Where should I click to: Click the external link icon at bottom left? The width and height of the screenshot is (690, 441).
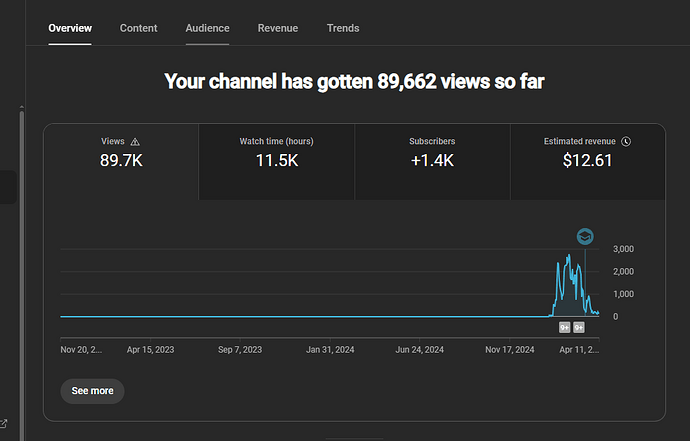tap(3, 424)
